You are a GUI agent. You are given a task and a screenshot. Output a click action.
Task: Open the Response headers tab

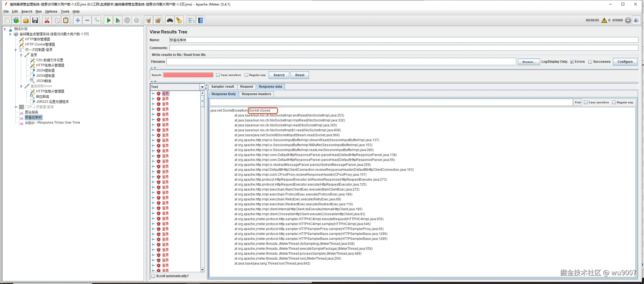click(x=256, y=94)
